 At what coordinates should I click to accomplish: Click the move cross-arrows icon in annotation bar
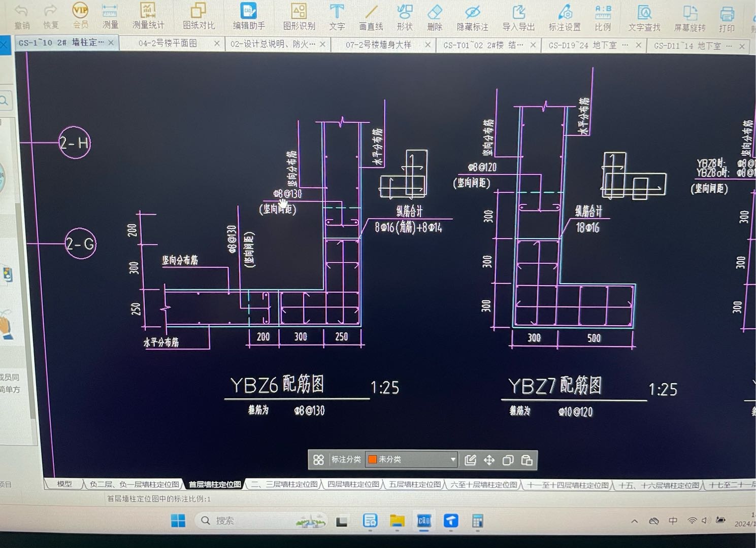click(489, 460)
